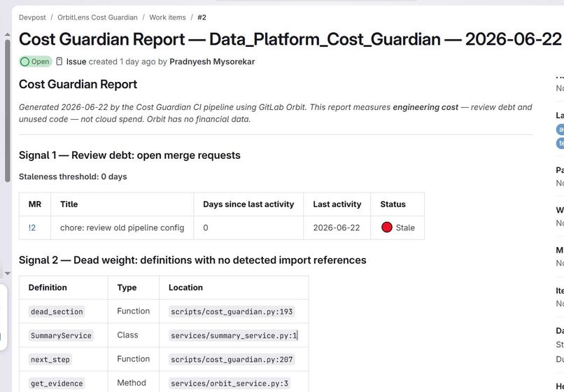Click Function type cell for next_step
The height and width of the screenshot is (392, 564).
click(133, 359)
